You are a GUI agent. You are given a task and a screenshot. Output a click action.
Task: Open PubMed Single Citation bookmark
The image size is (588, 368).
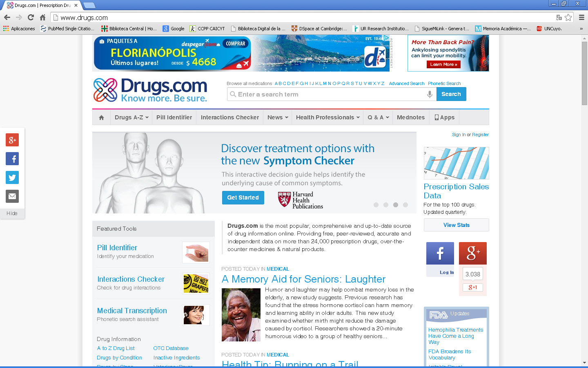67,29
